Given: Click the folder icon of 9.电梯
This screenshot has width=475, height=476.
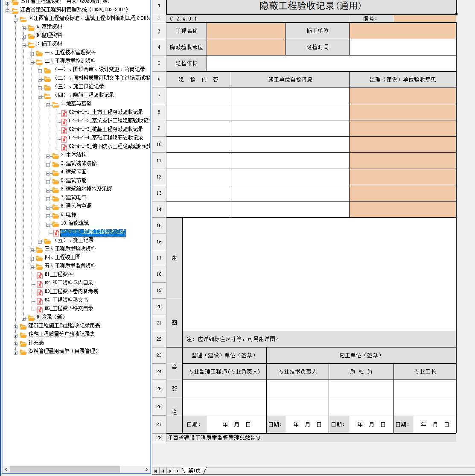Looking at the screenshot, I should 55,216.
